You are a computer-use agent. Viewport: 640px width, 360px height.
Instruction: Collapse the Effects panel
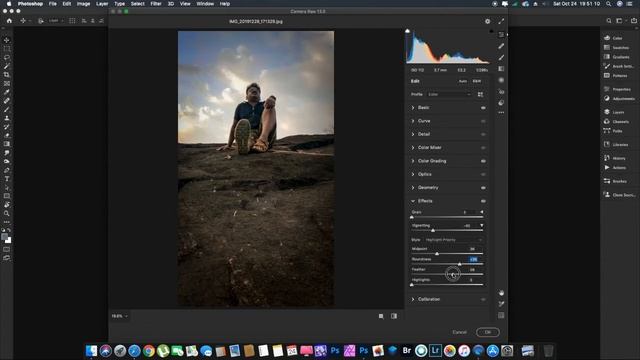413,201
